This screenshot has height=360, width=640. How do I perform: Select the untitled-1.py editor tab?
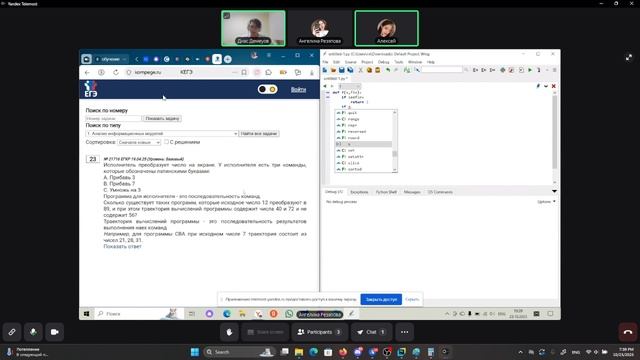336,78
